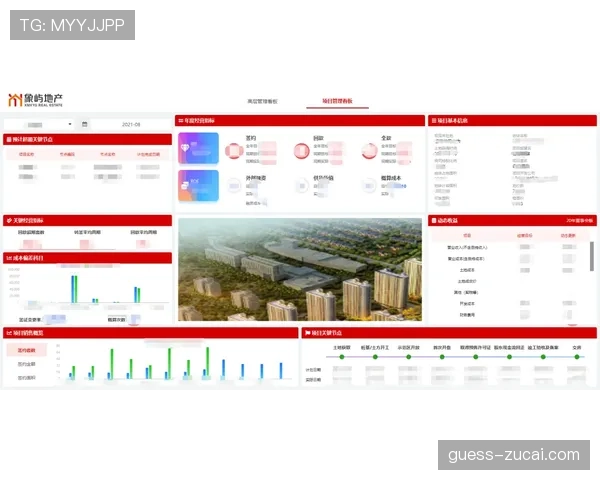Click the link in 动态收益 header
This screenshot has height=480, width=600.
click(x=579, y=220)
